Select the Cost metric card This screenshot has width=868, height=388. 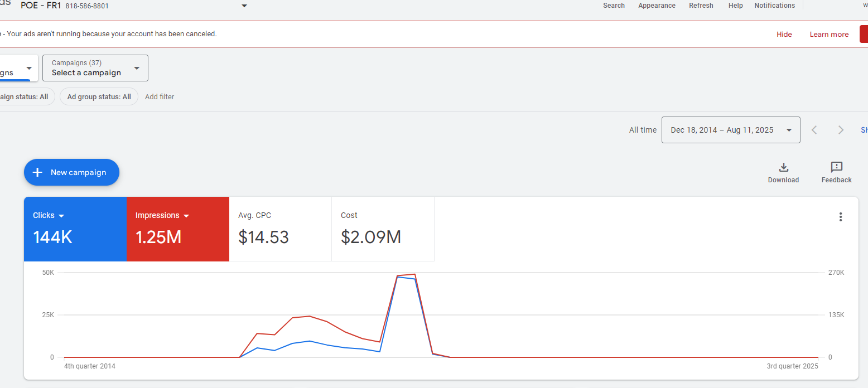383,229
